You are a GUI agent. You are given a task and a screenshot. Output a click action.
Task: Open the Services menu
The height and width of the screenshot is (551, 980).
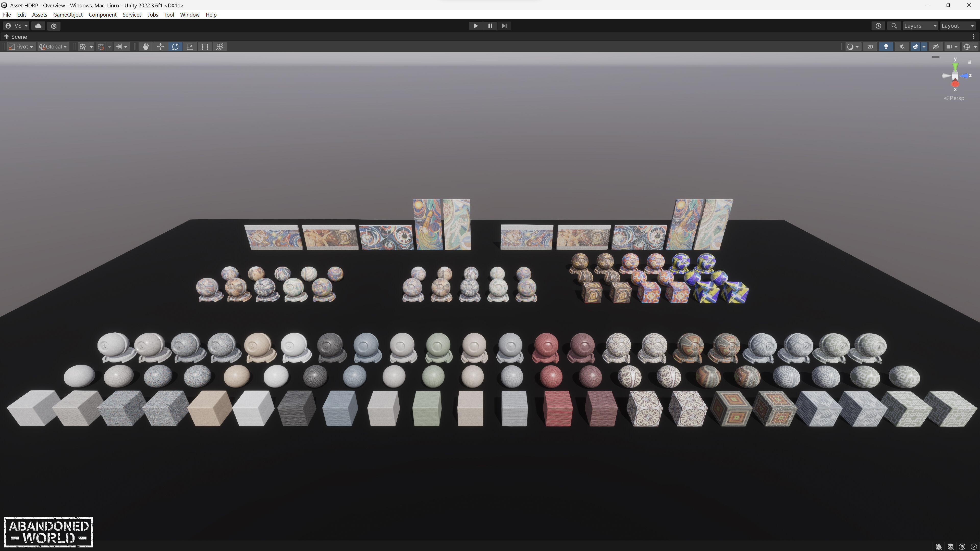(x=132, y=15)
